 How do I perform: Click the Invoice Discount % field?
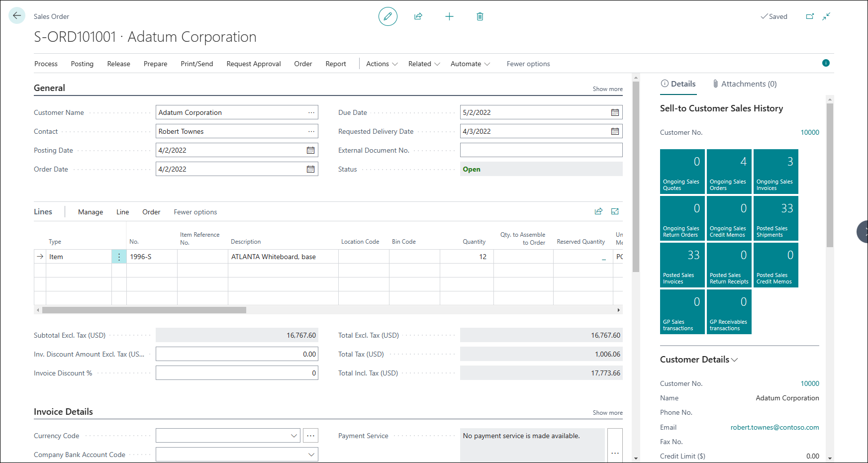[237, 373]
